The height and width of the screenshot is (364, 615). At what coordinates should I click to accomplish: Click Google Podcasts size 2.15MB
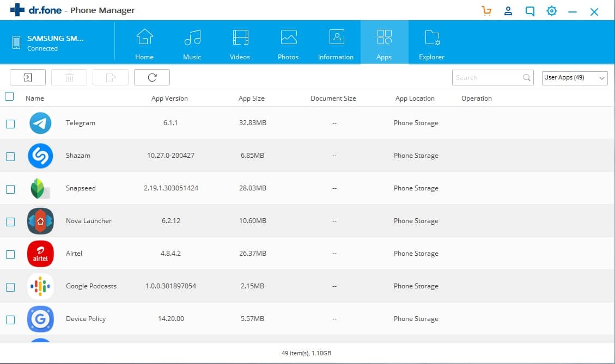tap(252, 286)
